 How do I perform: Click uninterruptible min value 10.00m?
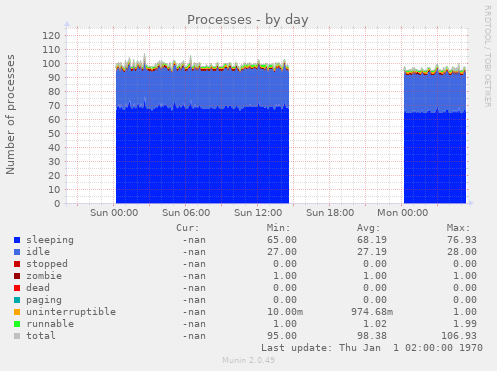285,312
